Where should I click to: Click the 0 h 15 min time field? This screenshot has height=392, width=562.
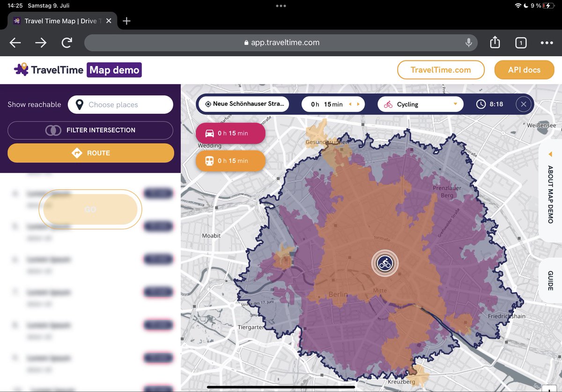coord(333,104)
